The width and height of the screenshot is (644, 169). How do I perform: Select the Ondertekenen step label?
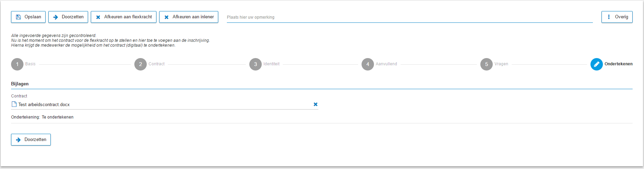click(618, 64)
